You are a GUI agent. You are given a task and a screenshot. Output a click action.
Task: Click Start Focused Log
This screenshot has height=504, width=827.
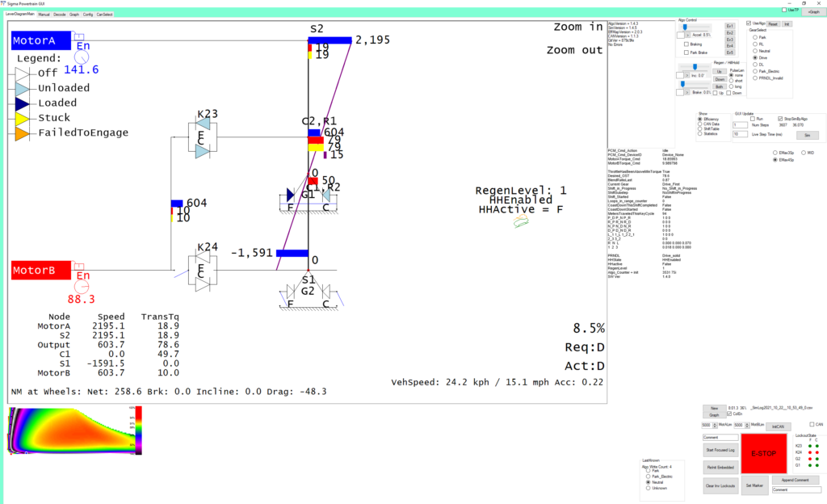[720, 450]
